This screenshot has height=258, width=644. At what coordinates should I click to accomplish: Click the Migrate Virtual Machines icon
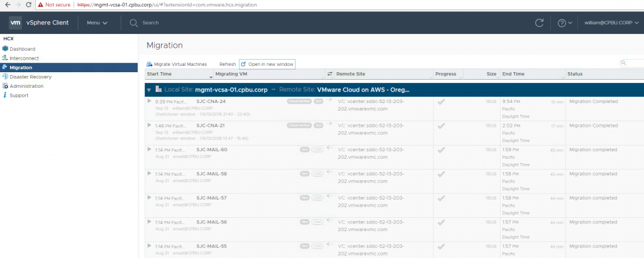pyautogui.click(x=150, y=64)
